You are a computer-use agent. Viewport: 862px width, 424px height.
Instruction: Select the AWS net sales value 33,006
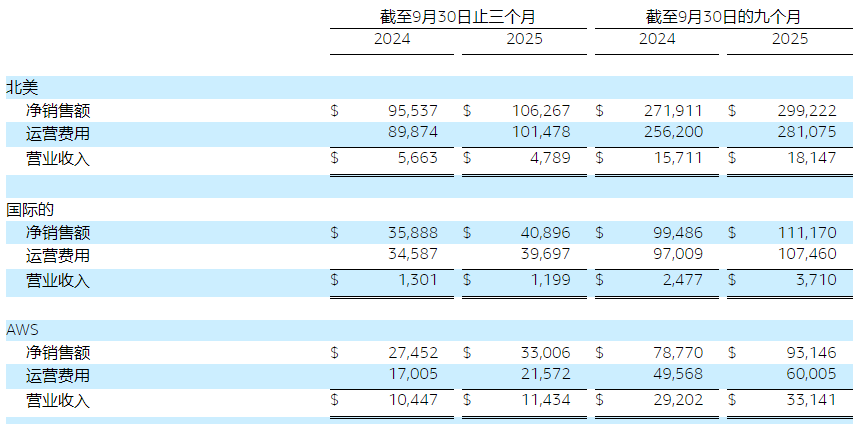543,352
